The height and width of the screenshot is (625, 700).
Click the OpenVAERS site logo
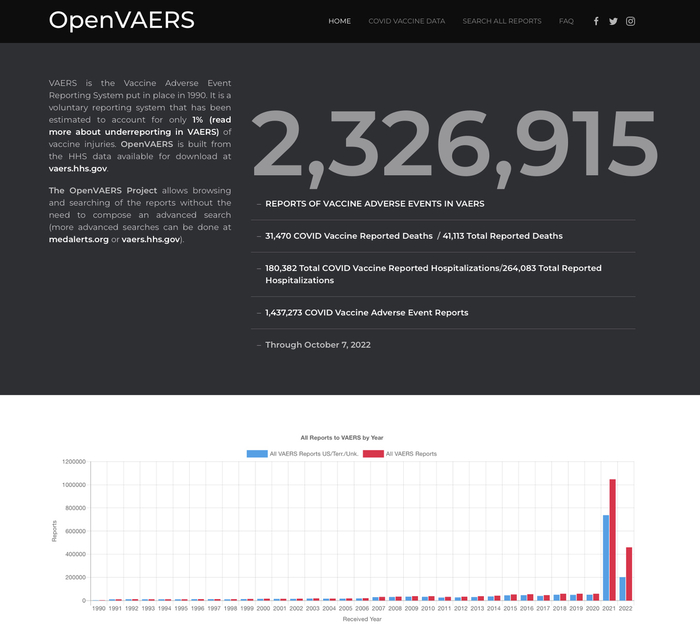(121, 21)
